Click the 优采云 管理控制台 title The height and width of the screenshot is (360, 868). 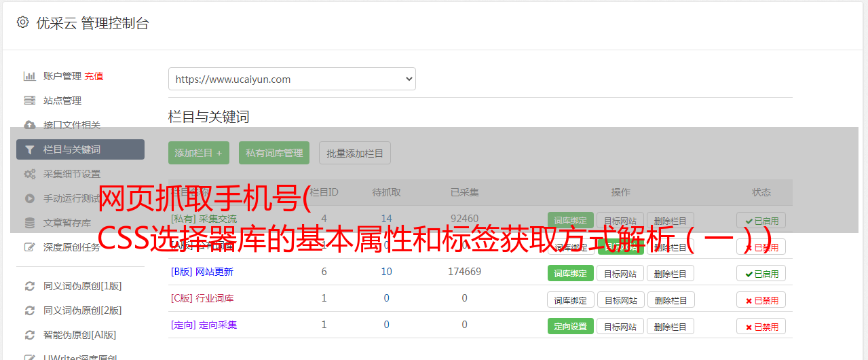(x=93, y=23)
